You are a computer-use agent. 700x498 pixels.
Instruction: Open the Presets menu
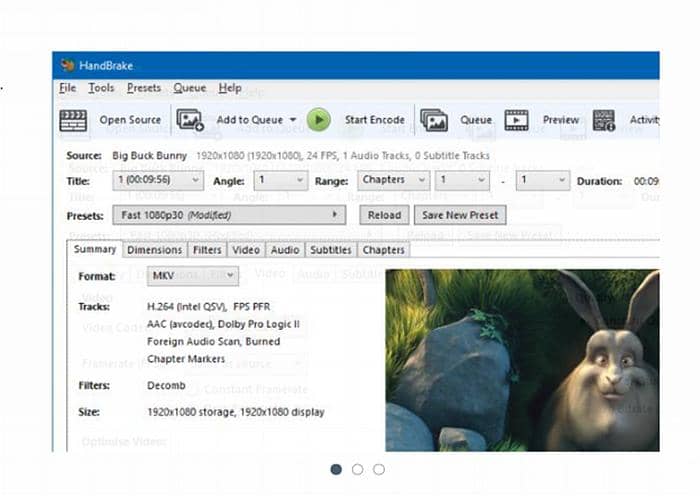[x=143, y=88]
